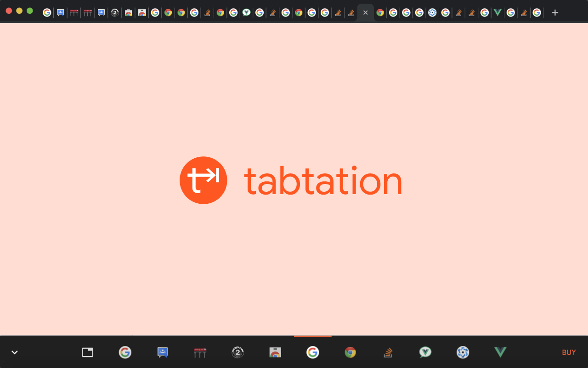The width and height of the screenshot is (588, 368).
Task: Select the Google Search favicon in the bottom bar
Action: pyautogui.click(x=313, y=352)
